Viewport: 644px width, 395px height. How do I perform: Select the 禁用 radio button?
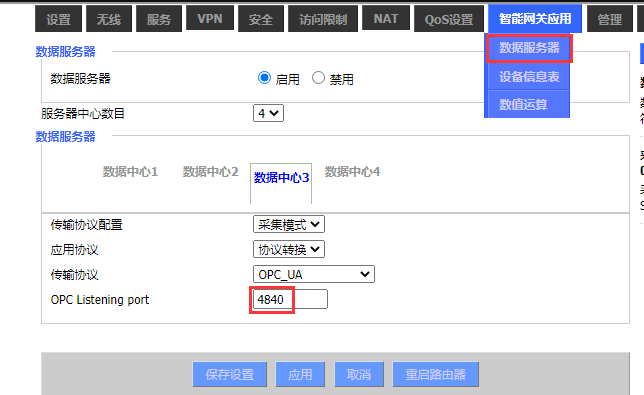click(318, 78)
